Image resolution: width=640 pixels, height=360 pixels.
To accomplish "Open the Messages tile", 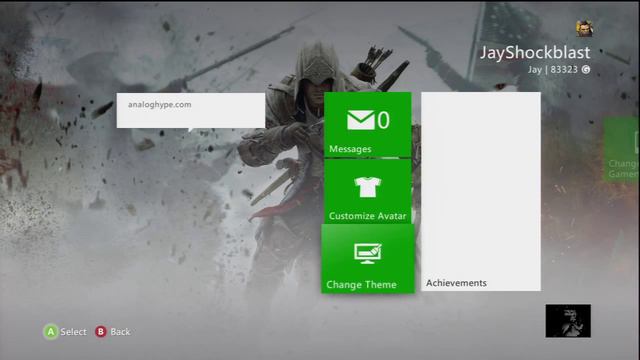I will pyautogui.click(x=367, y=124).
